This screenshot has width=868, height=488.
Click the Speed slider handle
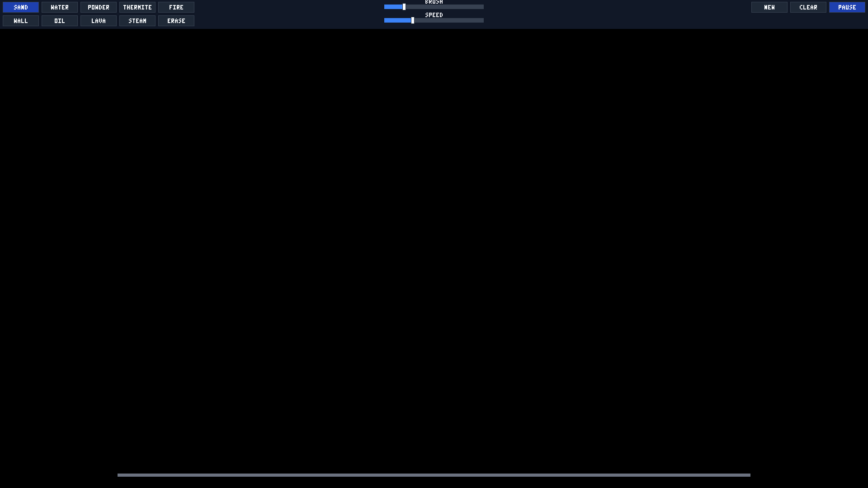pyautogui.click(x=413, y=20)
